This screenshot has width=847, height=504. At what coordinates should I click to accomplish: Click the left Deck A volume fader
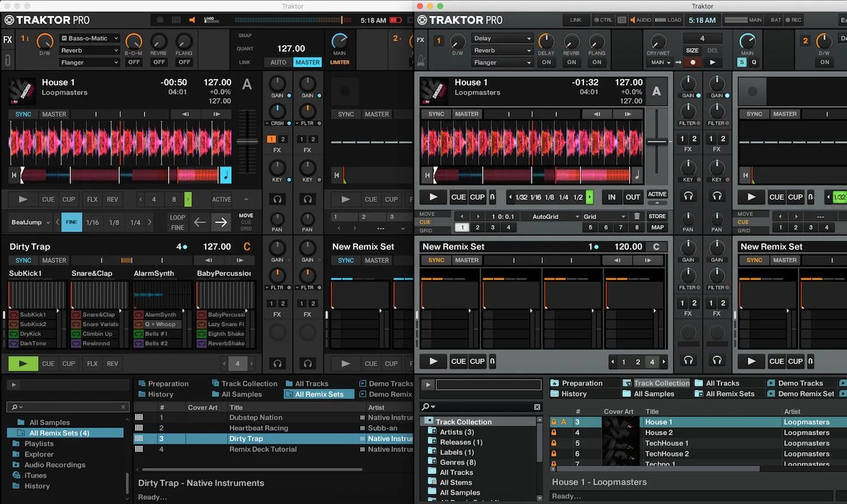pos(247,141)
